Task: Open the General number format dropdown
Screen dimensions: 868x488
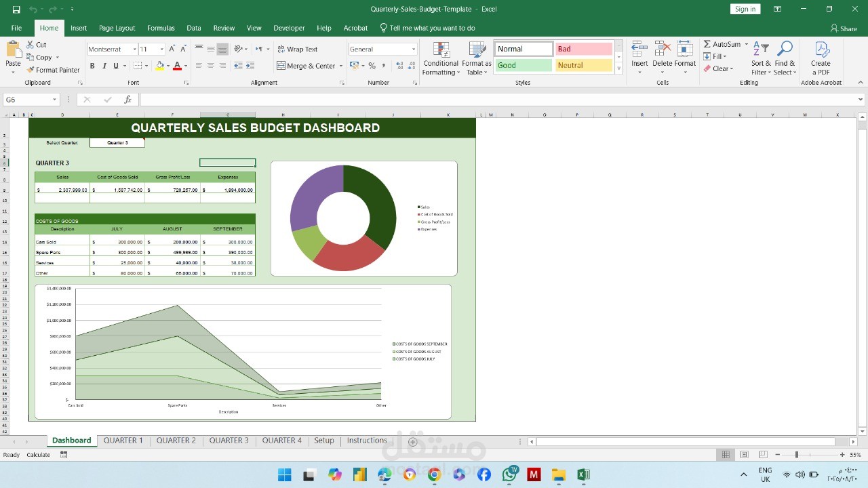Action: point(413,49)
